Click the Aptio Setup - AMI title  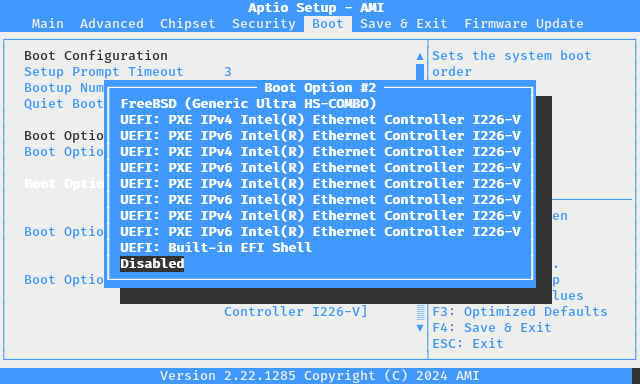316,8
